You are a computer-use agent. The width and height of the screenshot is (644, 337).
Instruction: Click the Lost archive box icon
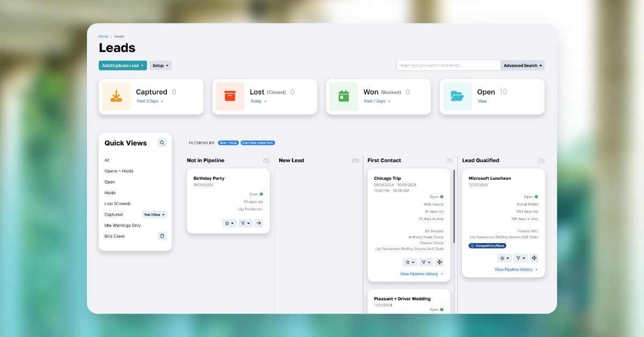click(x=230, y=97)
